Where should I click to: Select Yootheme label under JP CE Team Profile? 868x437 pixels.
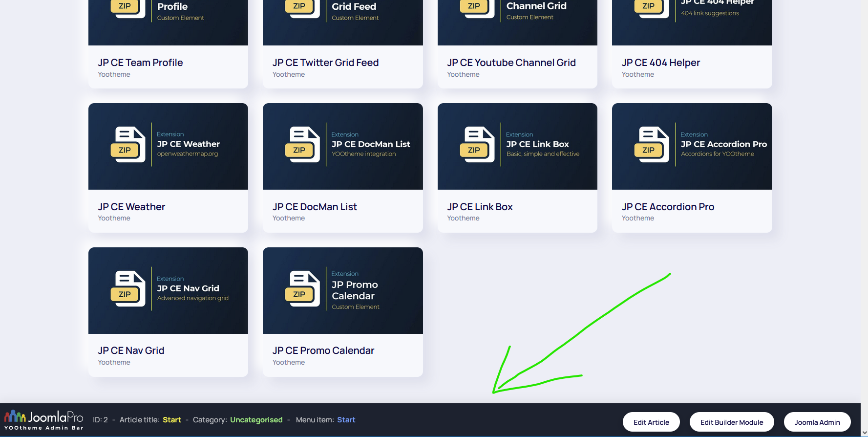114,74
